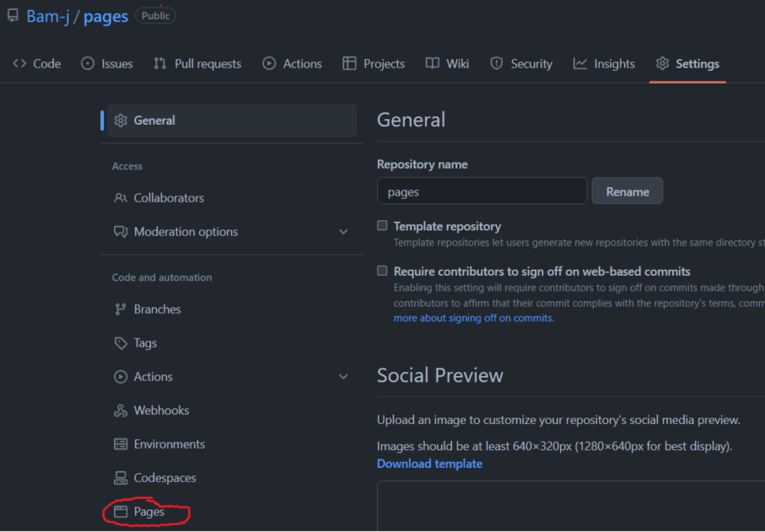Click the Social Preview image upload box
765x532 pixels.
click(x=571, y=506)
